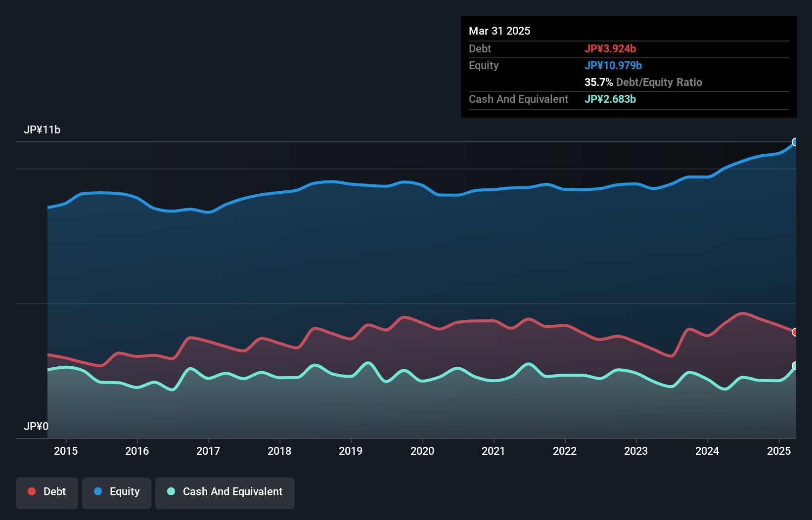812x520 pixels.
Task: Click the JP¥3.924b Debt value
Action: click(611, 48)
